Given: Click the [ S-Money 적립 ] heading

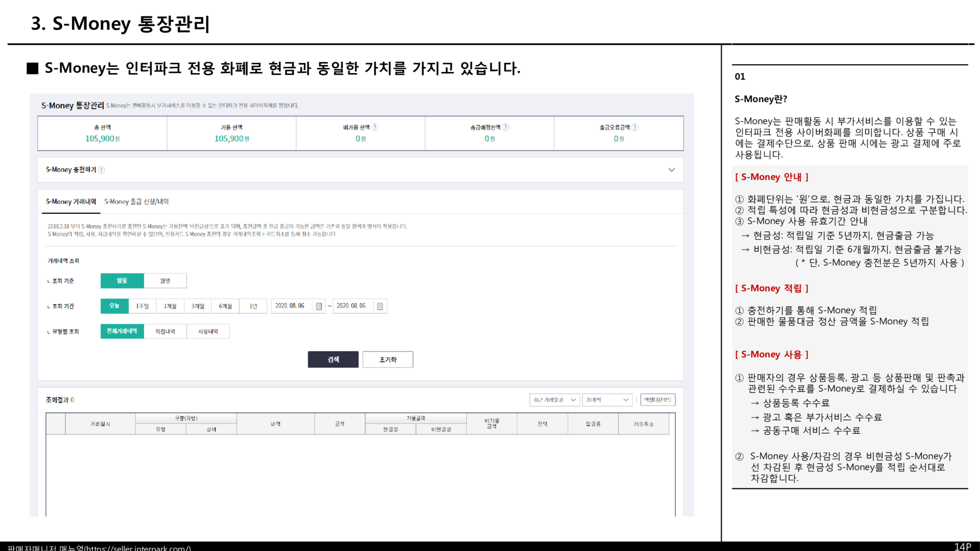Looking at the screenshot, I should pyautogui.click(x=772, y=288).
